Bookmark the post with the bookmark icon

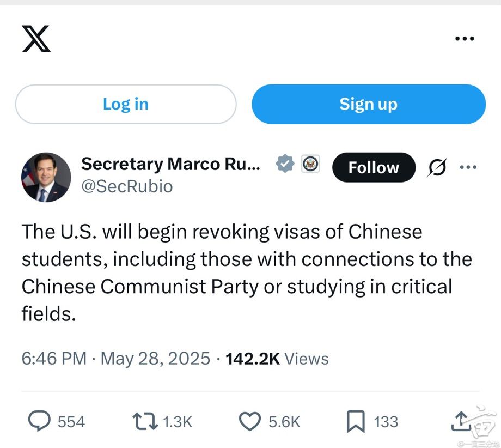356,421
